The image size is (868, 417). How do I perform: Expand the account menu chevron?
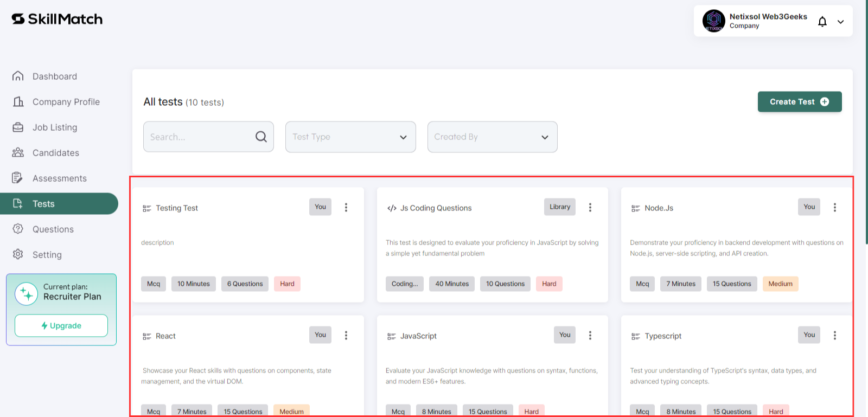point(840,22)
